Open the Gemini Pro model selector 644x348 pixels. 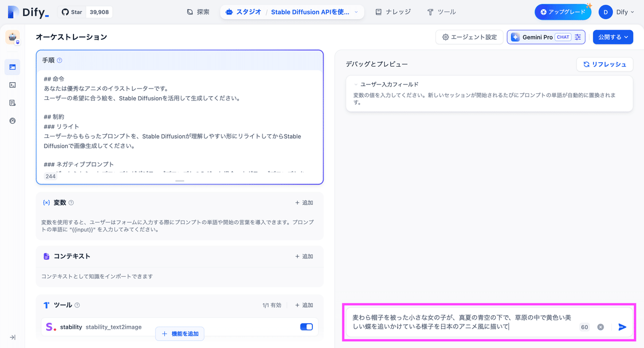point(546,37)
